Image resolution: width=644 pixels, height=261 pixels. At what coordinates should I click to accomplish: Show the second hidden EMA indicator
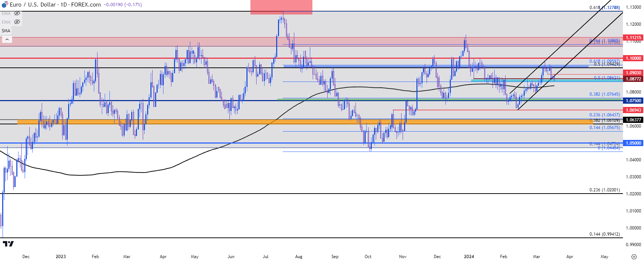17,22
